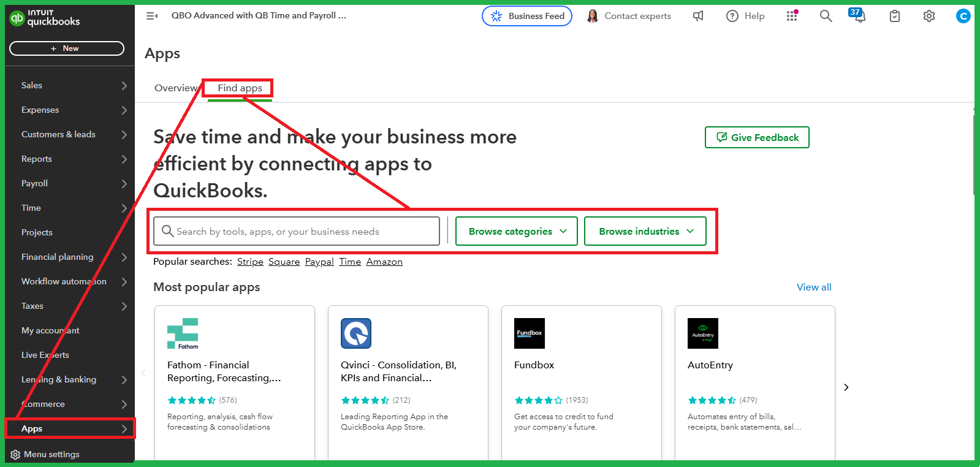The image size is (980, 467).
Task: Open the settings gear icon
Action: point(929,16)
